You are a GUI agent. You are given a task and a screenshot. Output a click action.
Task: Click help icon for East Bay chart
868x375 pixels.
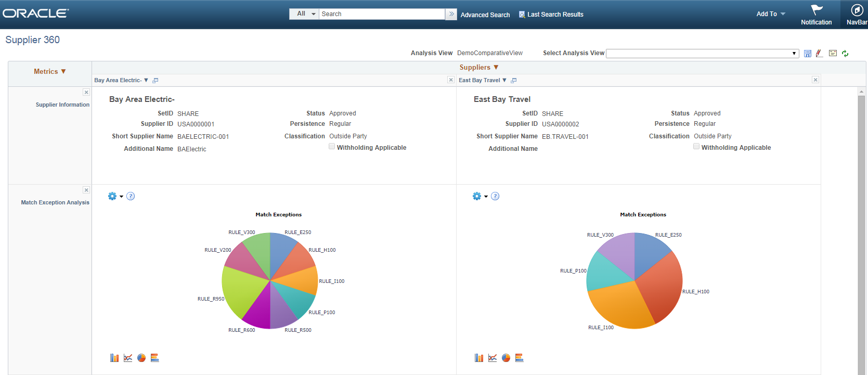click(x=495, y=196)
